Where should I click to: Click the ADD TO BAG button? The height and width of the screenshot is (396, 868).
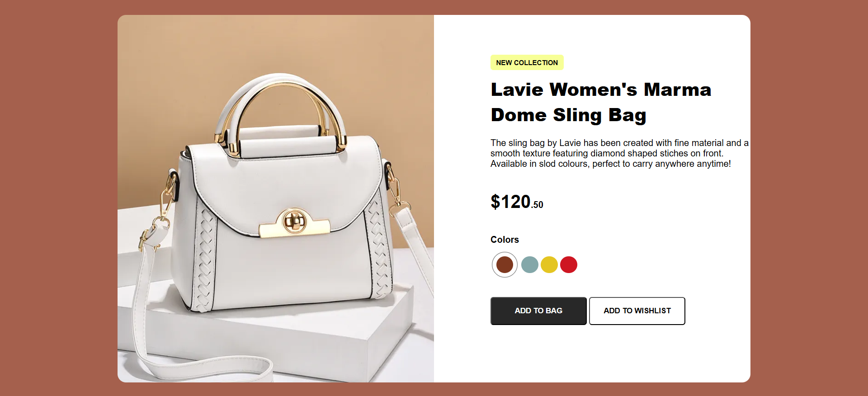(538, 311)
